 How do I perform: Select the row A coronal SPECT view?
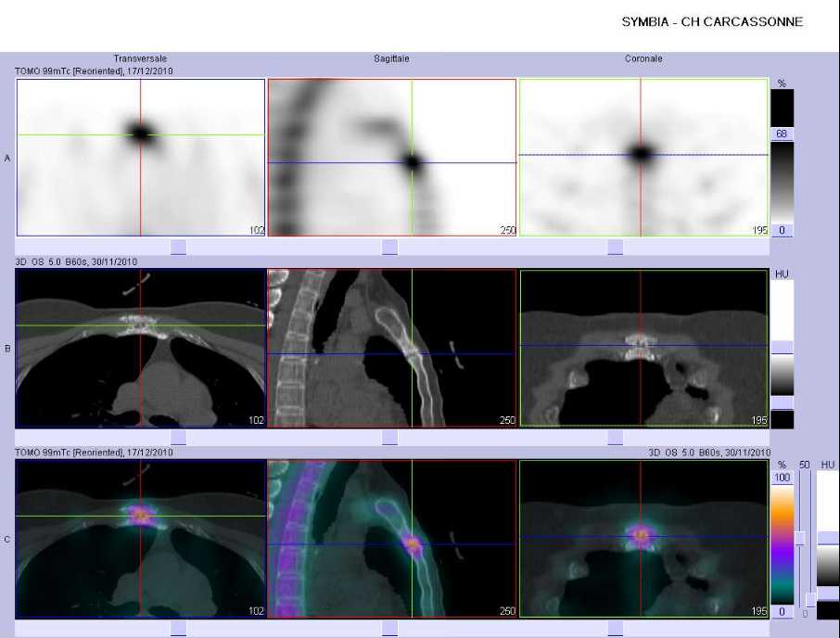644,158
